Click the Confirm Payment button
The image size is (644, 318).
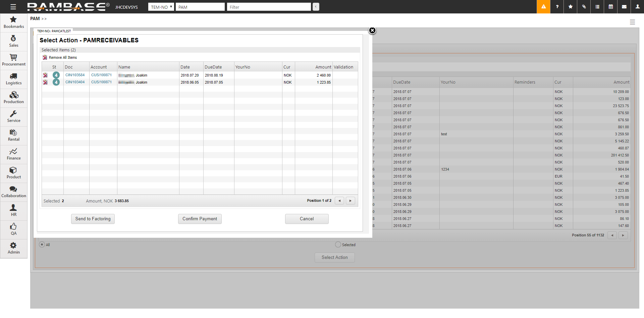pyautogui.click(x=200, y=219)
